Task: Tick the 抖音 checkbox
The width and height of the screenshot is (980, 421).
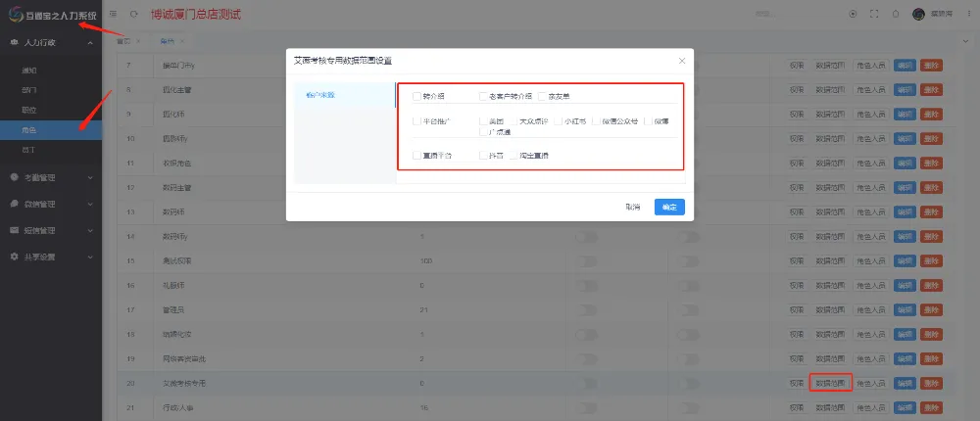Action: pyautogui.click(x=483, y=156)
